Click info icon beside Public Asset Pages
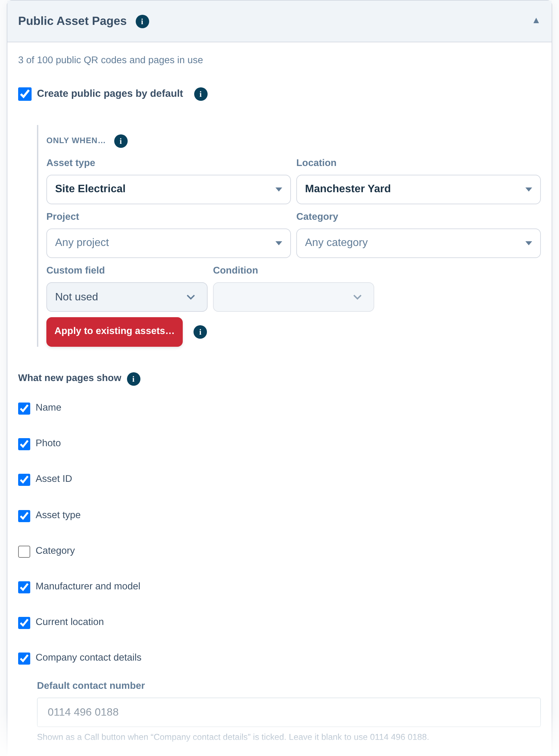Viewport: 559px width, 756px height. click(142, 21)
